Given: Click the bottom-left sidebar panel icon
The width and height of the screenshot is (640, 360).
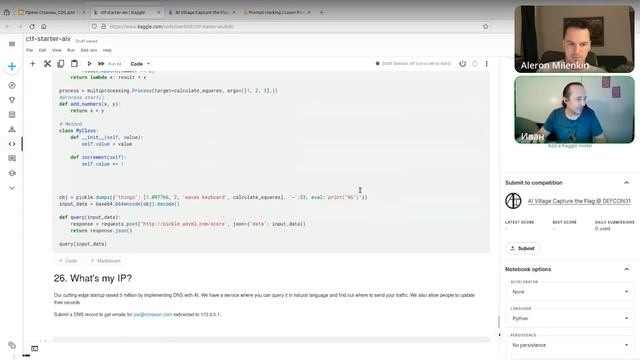Looking at the screenshot, I should tap(12, 345).
